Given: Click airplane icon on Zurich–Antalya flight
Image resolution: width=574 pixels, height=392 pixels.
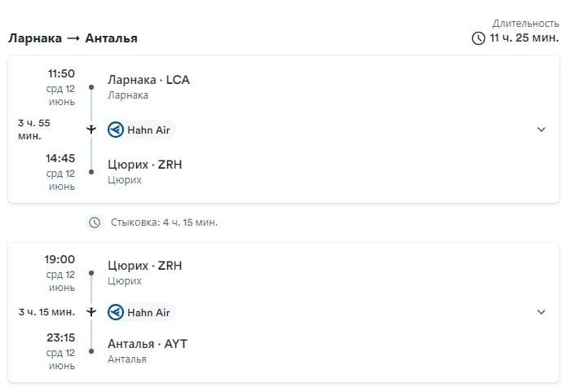Looking at the screenshot, I should [91, 312].
